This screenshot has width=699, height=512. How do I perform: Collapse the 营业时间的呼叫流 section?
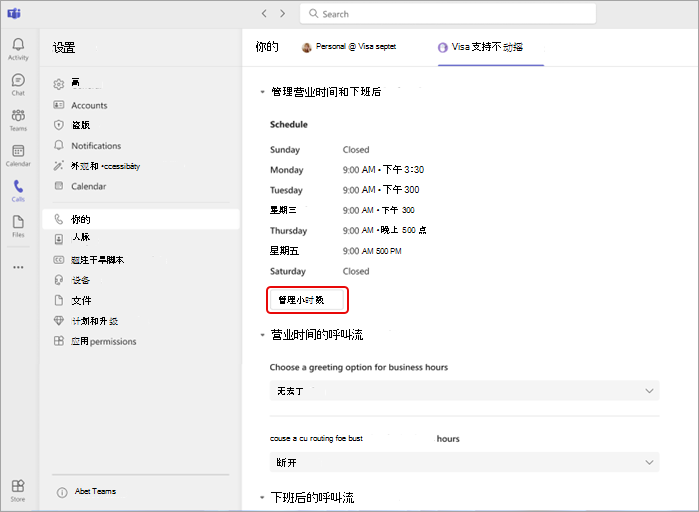point(262,335)
